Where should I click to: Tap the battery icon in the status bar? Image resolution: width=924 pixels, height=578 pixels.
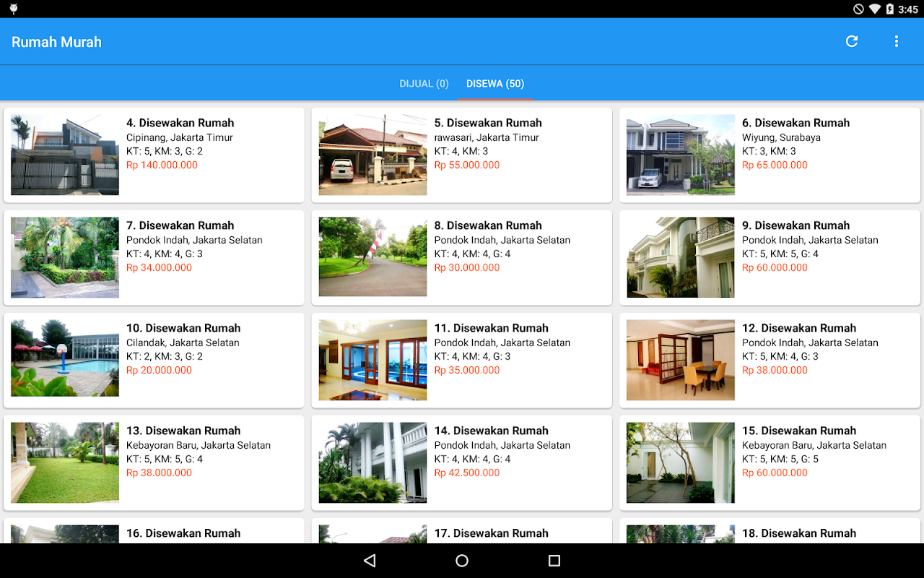[x=890, y=9]
